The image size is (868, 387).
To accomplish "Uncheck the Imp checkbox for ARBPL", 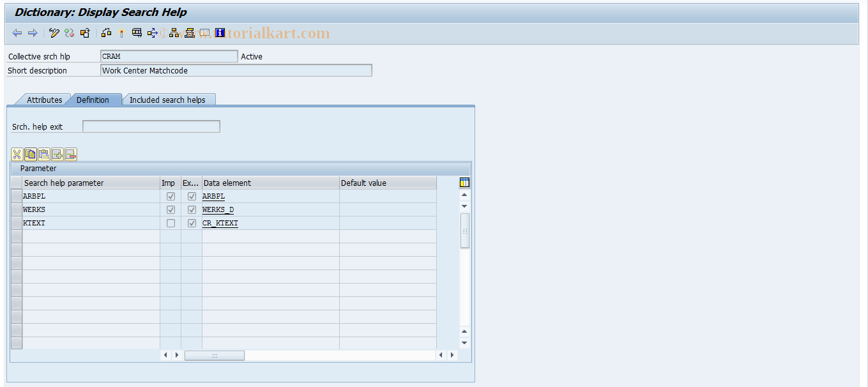I will [170, 196].
